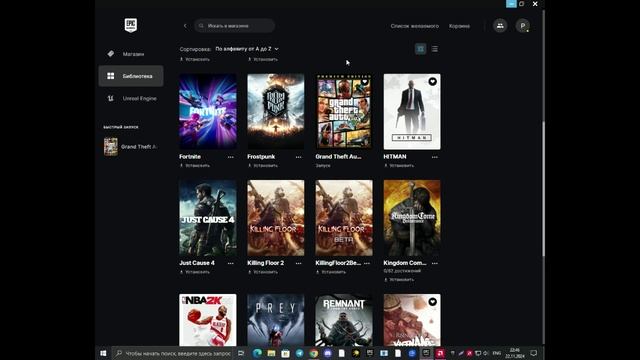
Task: Open Windows notification center
Action: point(533,353)
